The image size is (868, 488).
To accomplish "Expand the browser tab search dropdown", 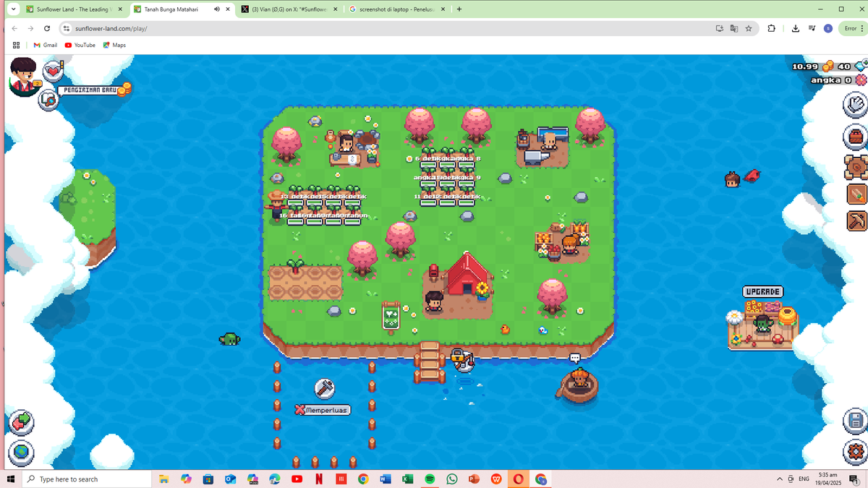I will tap(13, 9).
